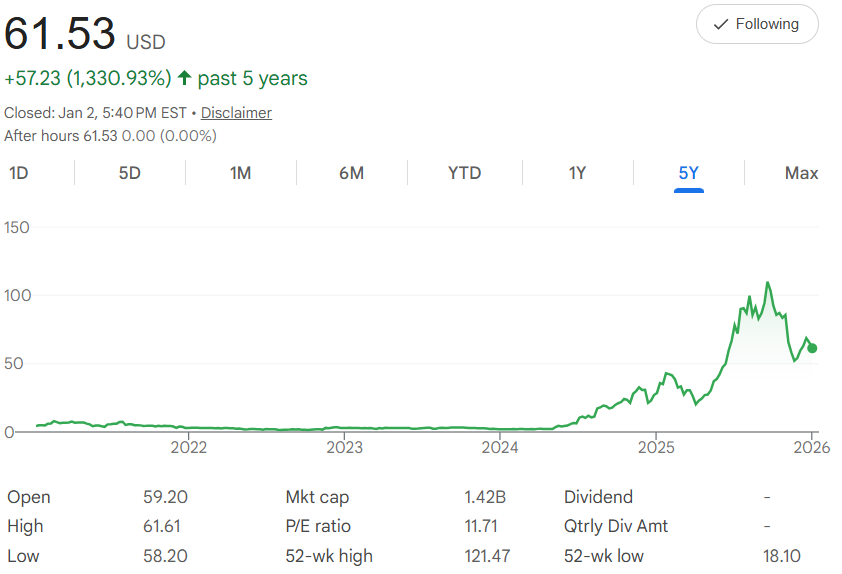The width and height of the screenshot is (842, 574).
Task: Click the Mkt cap label
Action: pyautogui.click(x=317, y=497)
